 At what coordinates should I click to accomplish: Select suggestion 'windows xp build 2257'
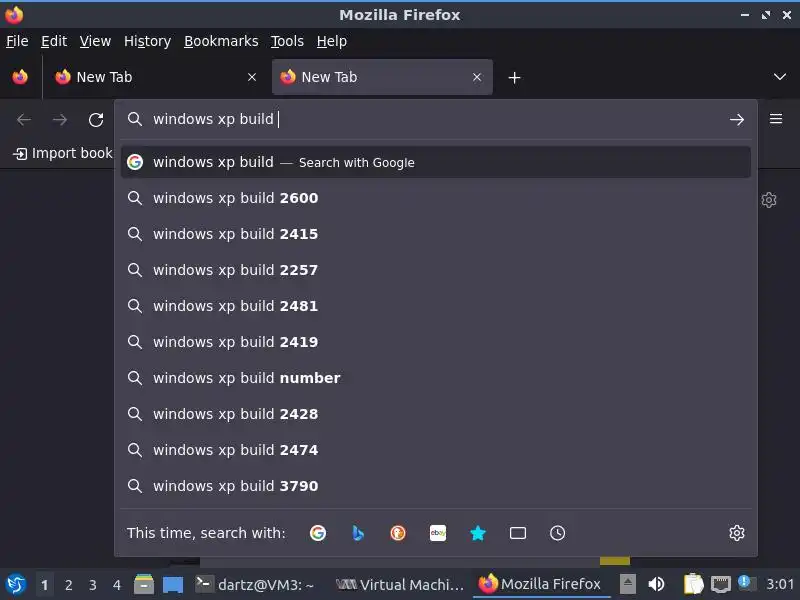click(435, 270)
